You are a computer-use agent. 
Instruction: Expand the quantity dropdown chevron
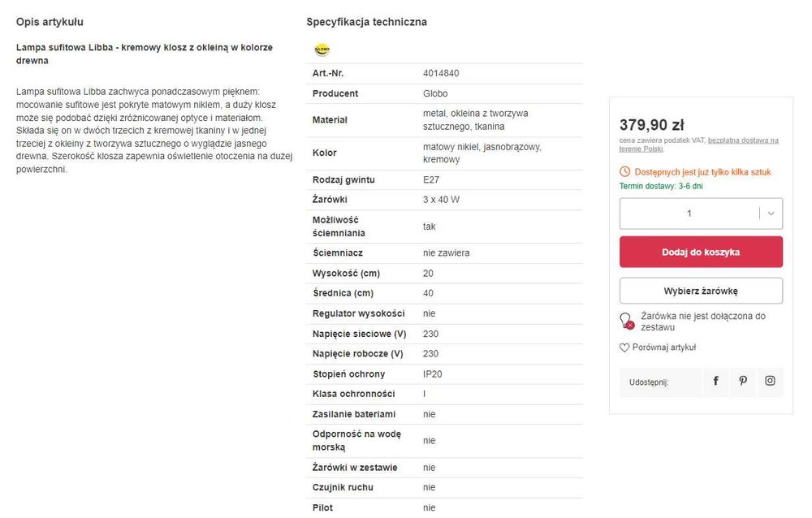[x=771, y=214]
